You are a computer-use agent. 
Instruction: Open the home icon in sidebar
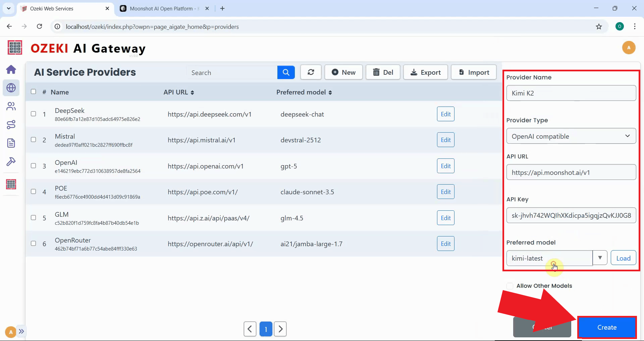click(x=11, y=70)
